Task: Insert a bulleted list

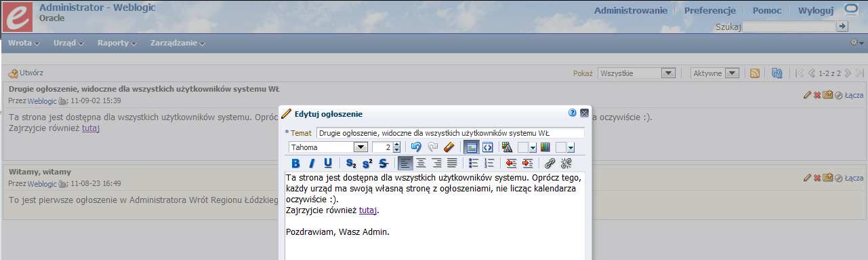Action: pyautogui.click(x=474, y=163)
